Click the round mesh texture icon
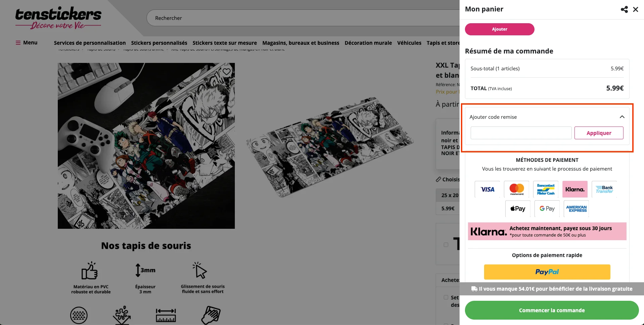 click(x=79, y=315)
